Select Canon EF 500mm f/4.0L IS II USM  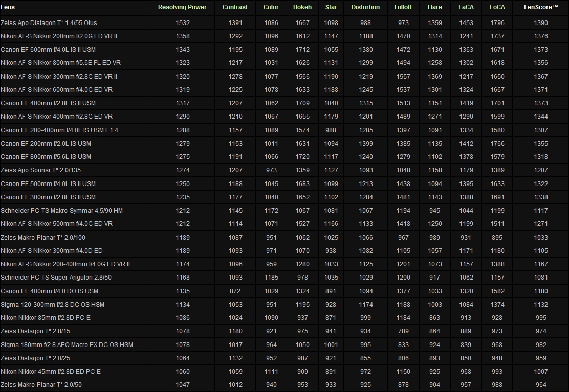point(48,184)
